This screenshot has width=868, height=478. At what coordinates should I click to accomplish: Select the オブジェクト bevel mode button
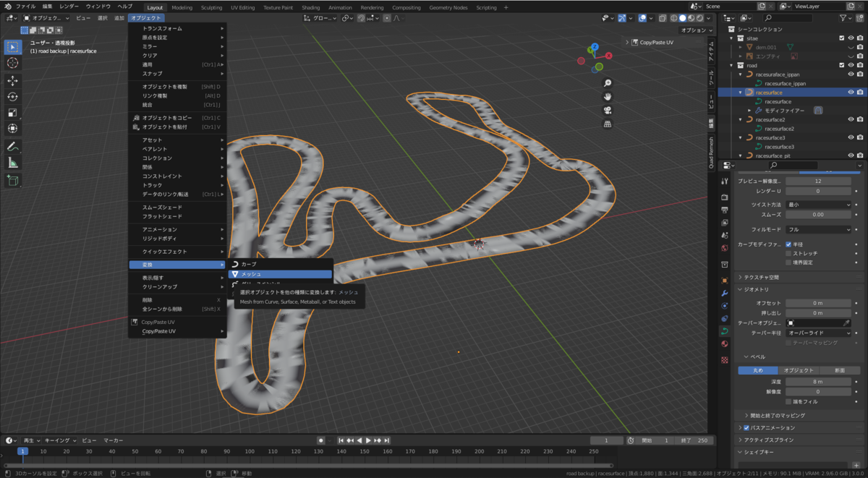799,370
